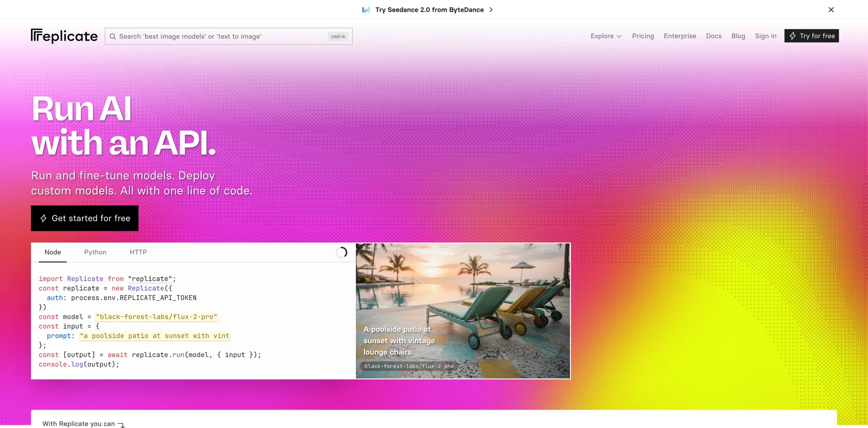This screenshot has width=868, height=428.
Task: Click Get started for free
Action: tap(84, 218)
